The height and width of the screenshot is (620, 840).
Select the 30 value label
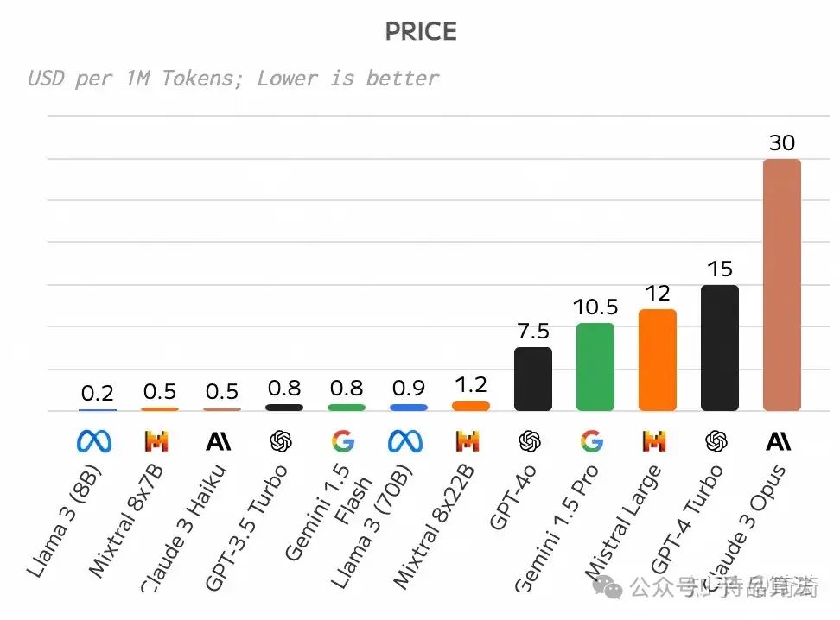[x=781, y=142]
